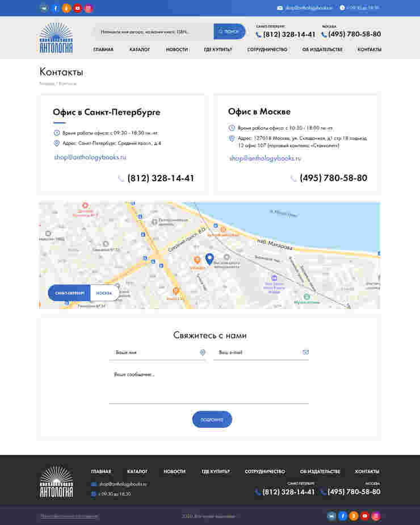Screen dimensions: 420x525
Task: Click footer phone number (812) 328-14-41
Action: coord(289,492)
